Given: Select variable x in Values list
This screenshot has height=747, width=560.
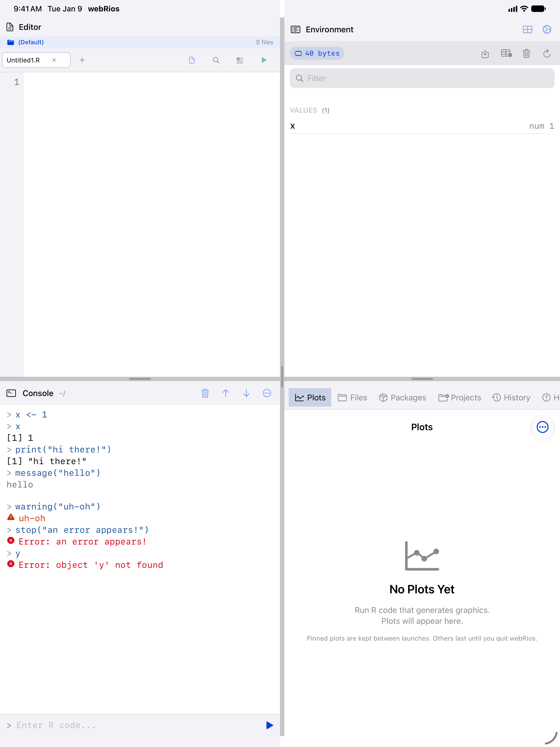Looking at the screenshot, I should pos(422,126).
